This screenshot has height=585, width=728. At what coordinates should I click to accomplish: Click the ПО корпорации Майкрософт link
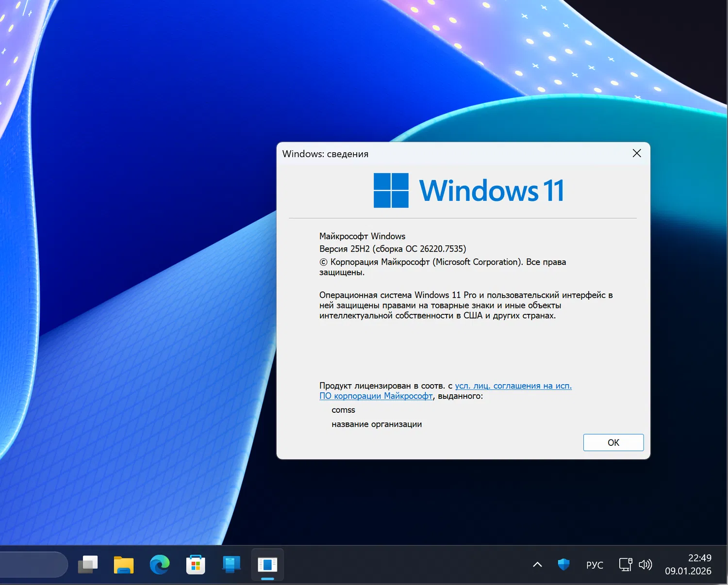click(376, 396)
